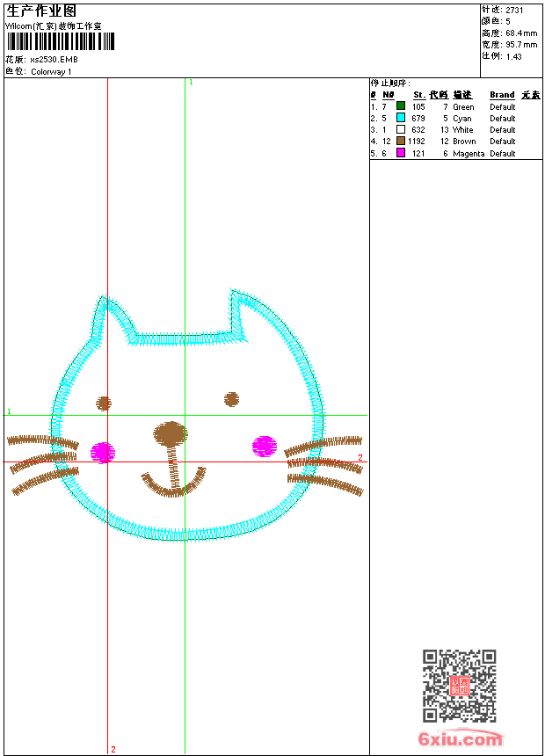This screenshot has width=545, height=756.
Task: Click the "White" color description
Action: (462, 130)
